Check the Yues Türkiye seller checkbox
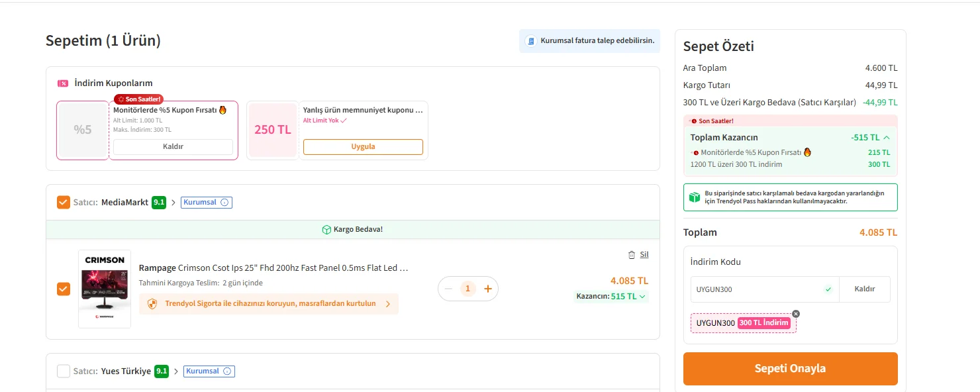The width and height of the screenshot is (980, 392). (64, 371)
